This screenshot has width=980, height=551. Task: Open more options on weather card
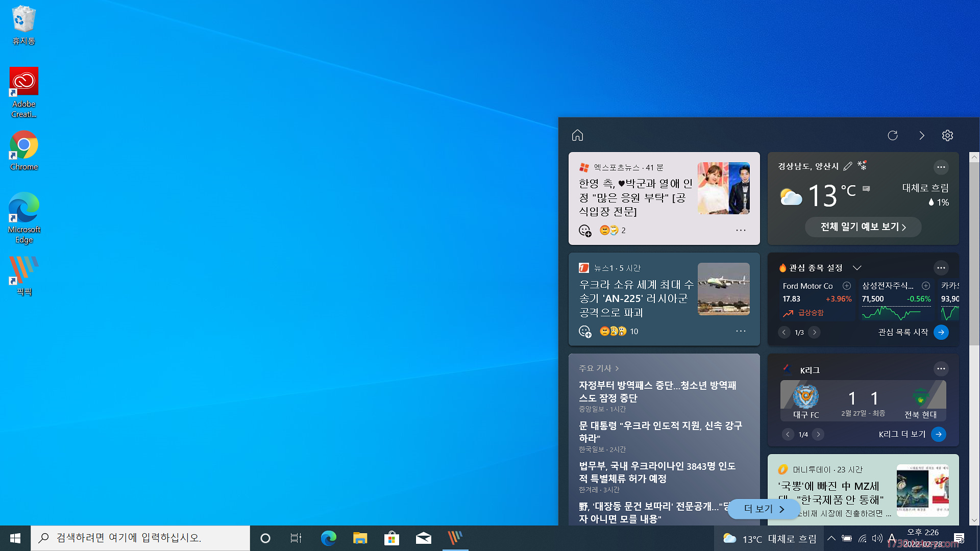941,167
